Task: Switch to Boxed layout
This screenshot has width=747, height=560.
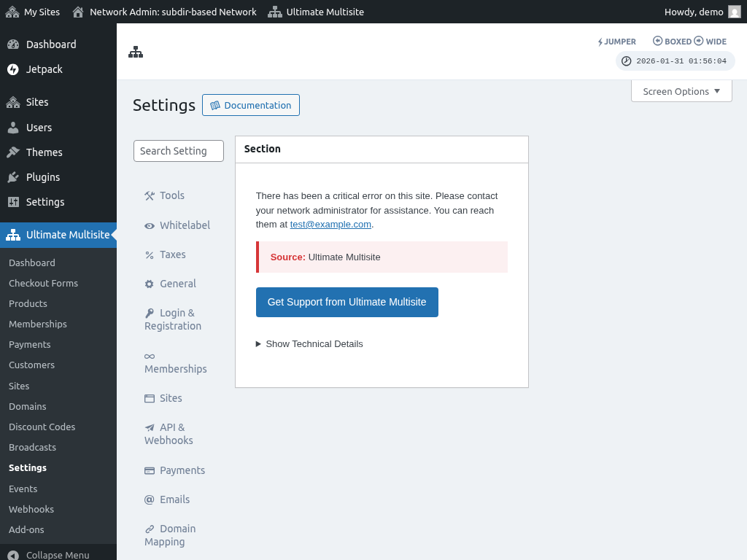Action: [672, 42]
